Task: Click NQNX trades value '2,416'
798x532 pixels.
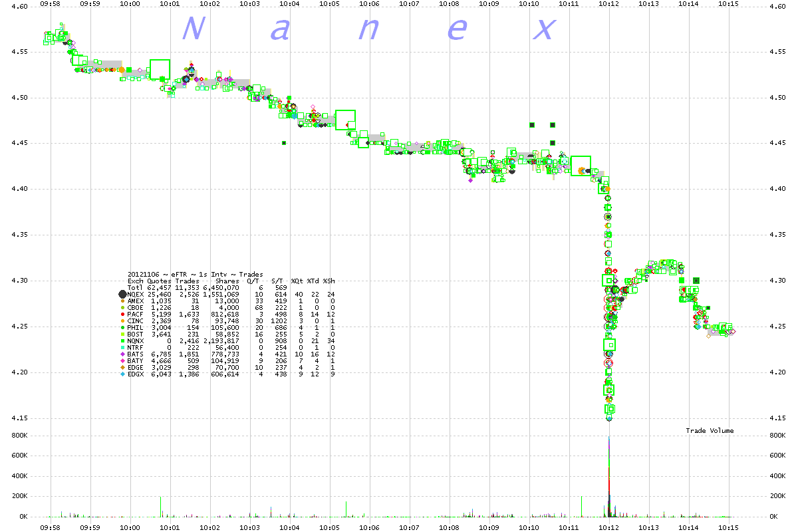Action: (x=189, y=340)
